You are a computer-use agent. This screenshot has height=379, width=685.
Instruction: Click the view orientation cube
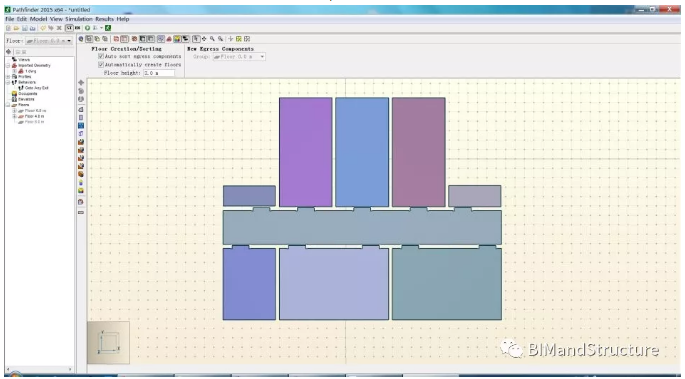pyautogui.click(x=108, y=342)
